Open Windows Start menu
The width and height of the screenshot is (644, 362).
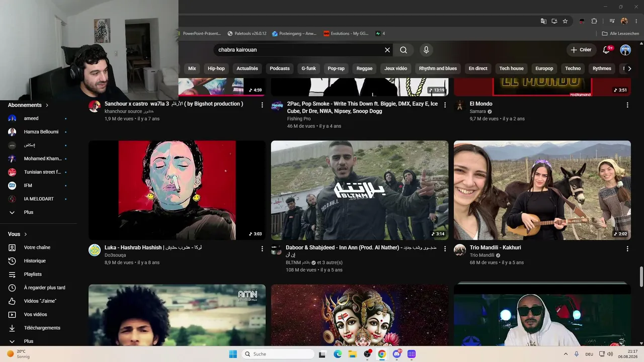point(233,354)
